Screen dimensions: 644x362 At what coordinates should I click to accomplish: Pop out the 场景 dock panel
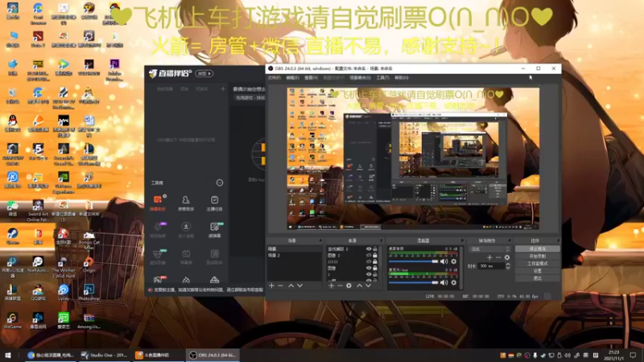(320, 241)
